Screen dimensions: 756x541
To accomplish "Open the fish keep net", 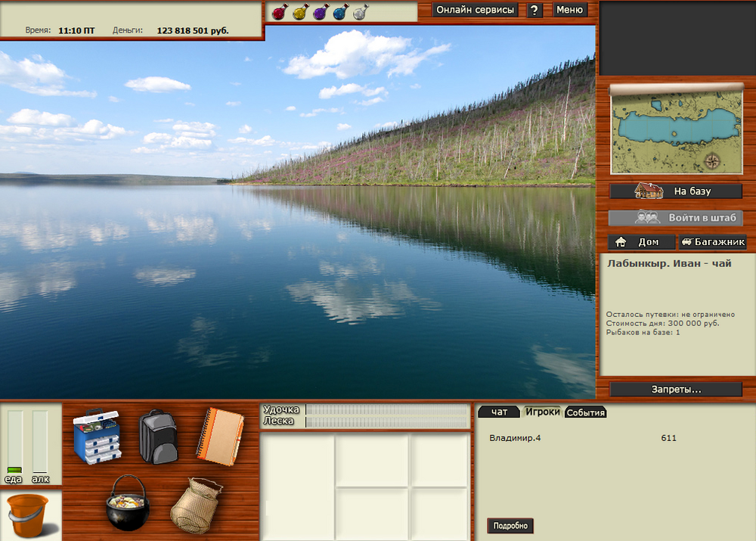I will point(196,503).
